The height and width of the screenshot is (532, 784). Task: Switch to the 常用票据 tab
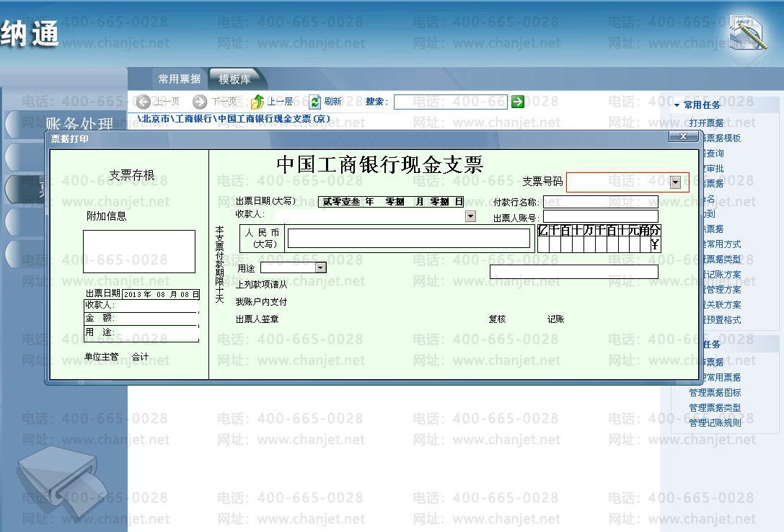tap(180, 79)
